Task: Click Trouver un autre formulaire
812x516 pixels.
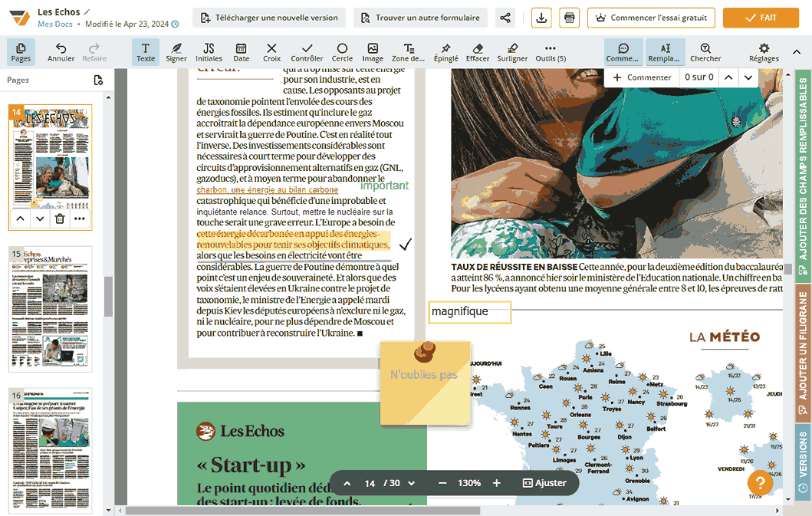Action: click(x=420, y=18)
